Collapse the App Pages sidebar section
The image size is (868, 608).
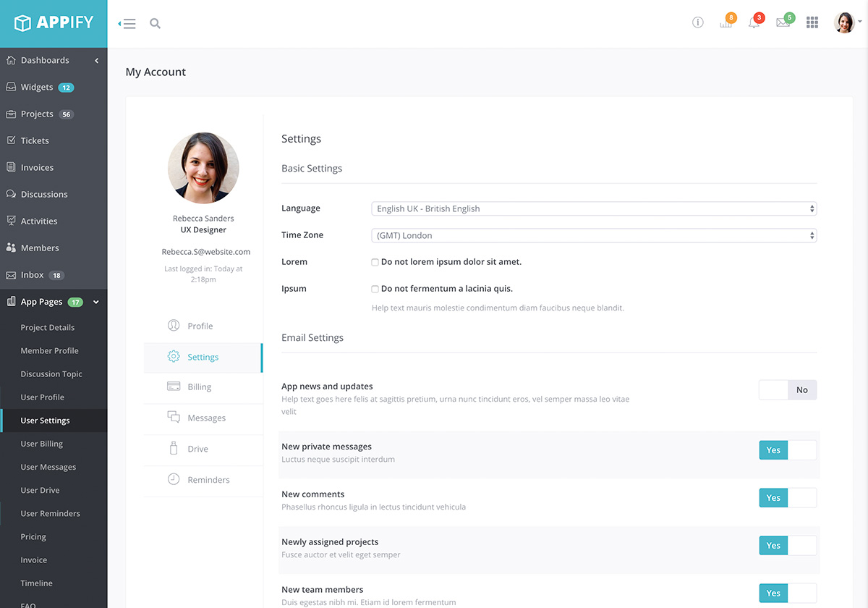tap(96, 302)
